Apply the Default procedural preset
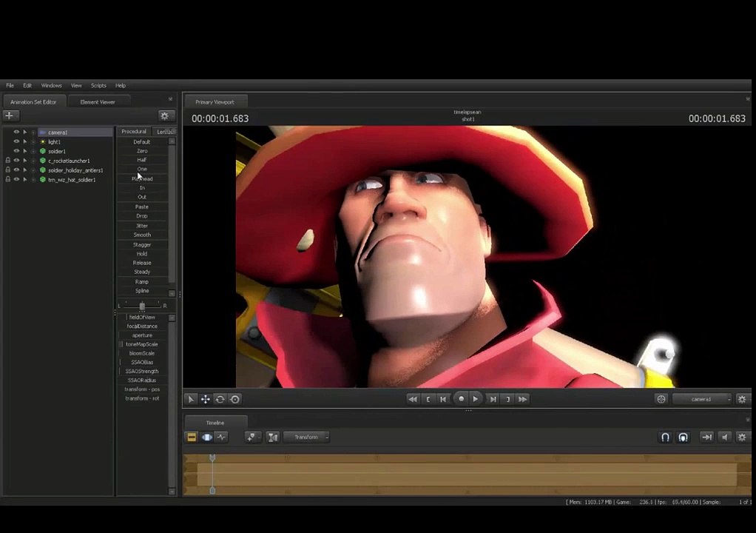Viewport: 756px width, 533px height. pyautogui.click(x=142, y=142)
